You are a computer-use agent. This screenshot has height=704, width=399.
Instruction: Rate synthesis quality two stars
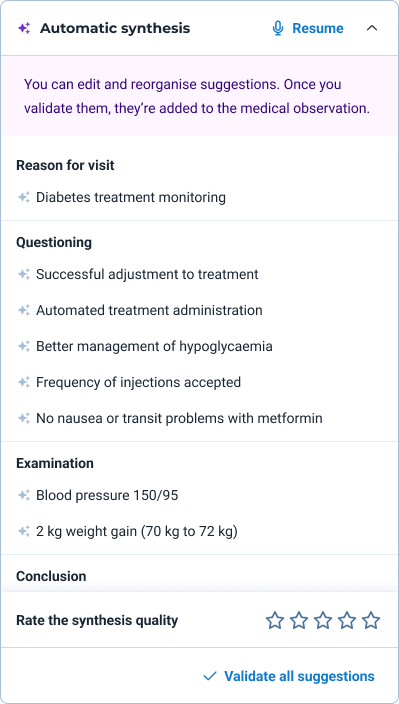298,620
